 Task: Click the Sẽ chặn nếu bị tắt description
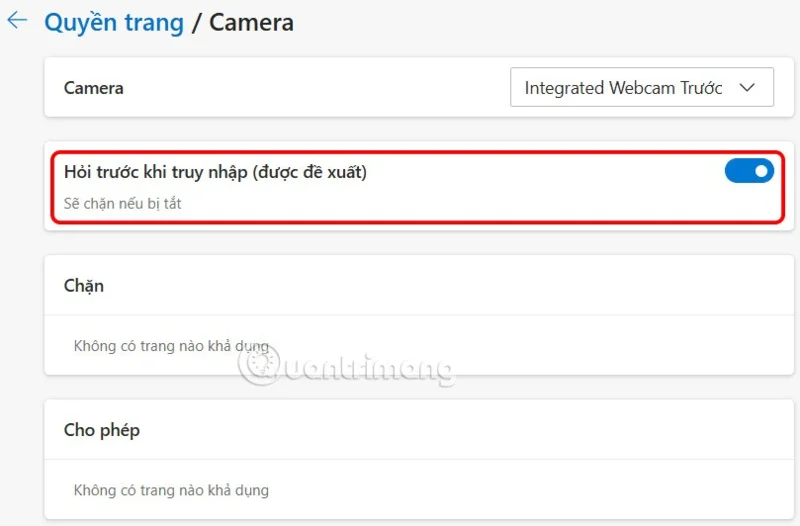coord(122,204)
